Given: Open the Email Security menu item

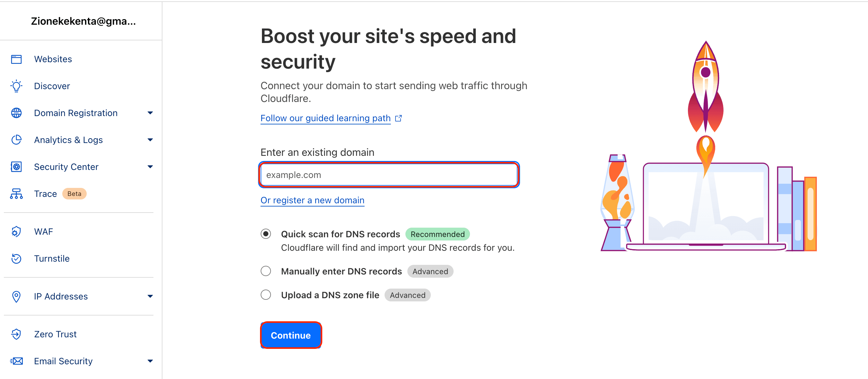Looking at the screenshot, I should pyautogui.click(x=63, y=361).
